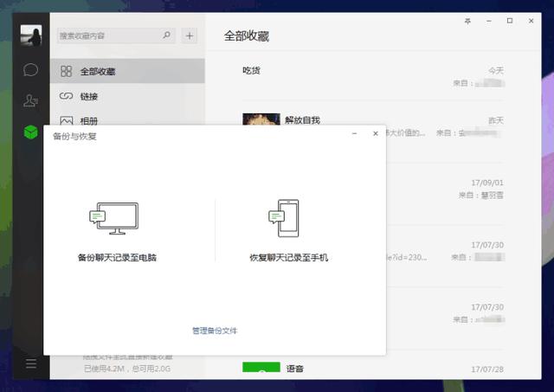Click the plus button to add note

point(190,35)
